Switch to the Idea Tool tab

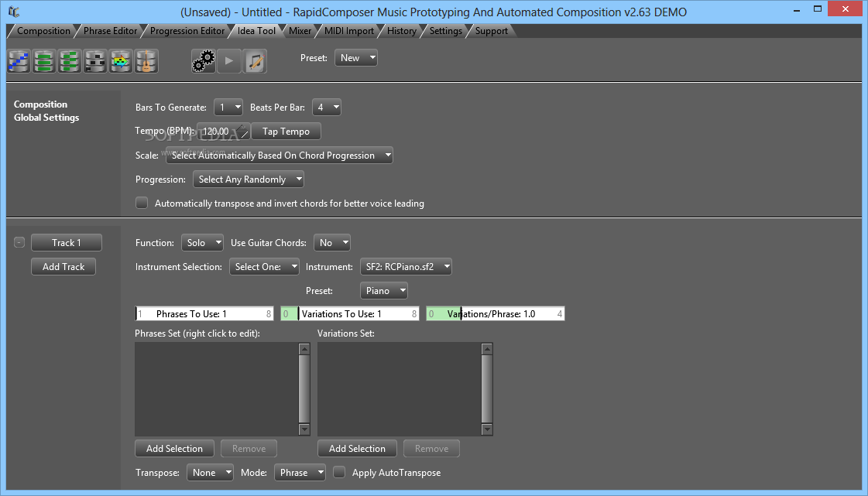(x=256, y=31)
